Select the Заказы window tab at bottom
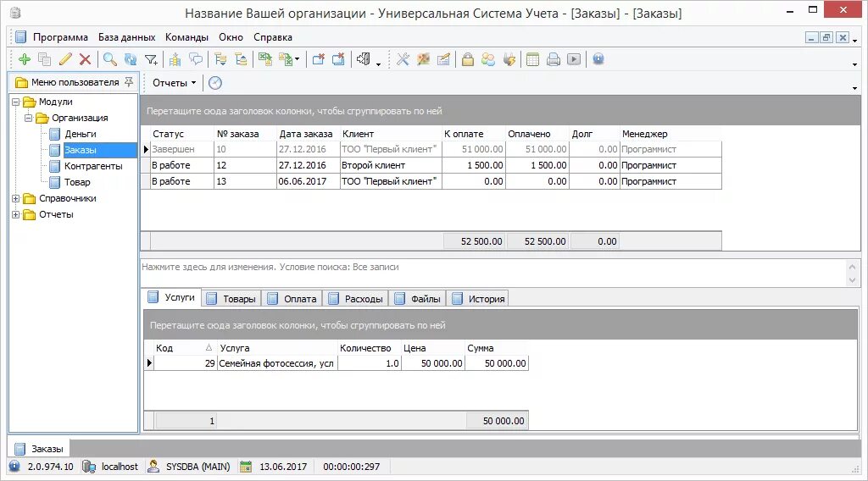This screenshot has width=868, height=481. coord(39,449)
